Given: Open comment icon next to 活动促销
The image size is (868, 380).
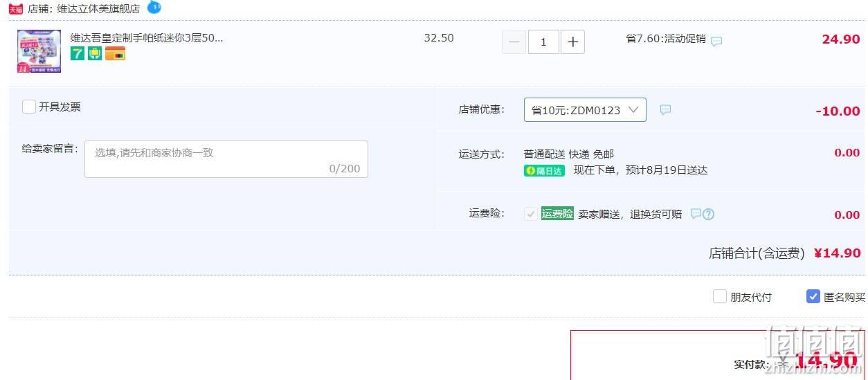Looking at the screenshot, I should [716, 41].
